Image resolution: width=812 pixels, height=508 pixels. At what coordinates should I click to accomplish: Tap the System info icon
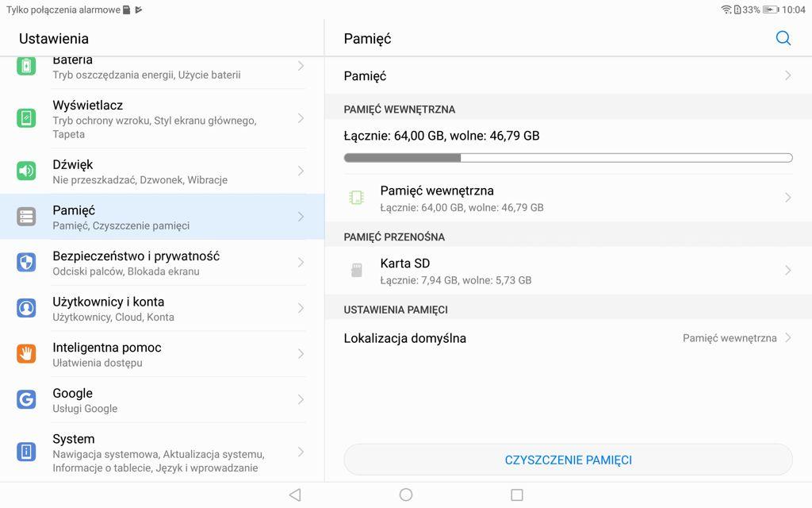pos(26,452)
